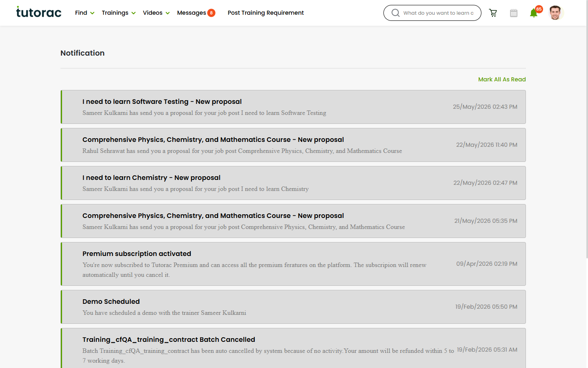
Task: Open Messages with 8 unread
Action: click(x=196, y=13)
